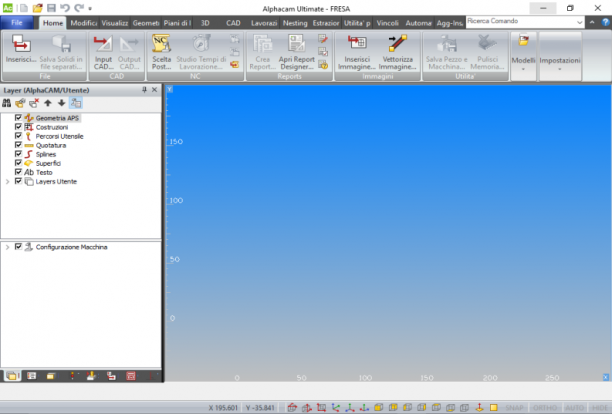Move layer up with arrow icon

click(48, 103)
